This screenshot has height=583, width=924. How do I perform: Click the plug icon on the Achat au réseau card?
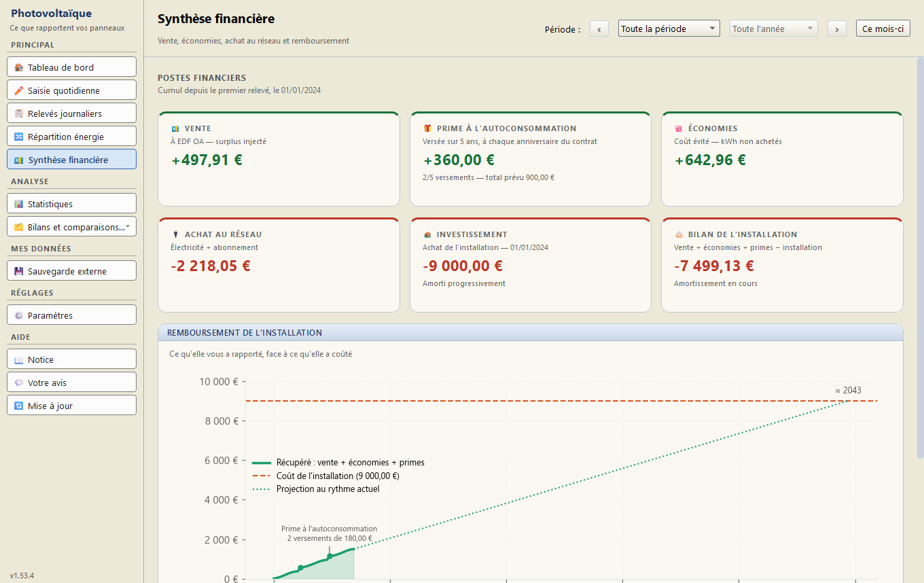[175, 234]
